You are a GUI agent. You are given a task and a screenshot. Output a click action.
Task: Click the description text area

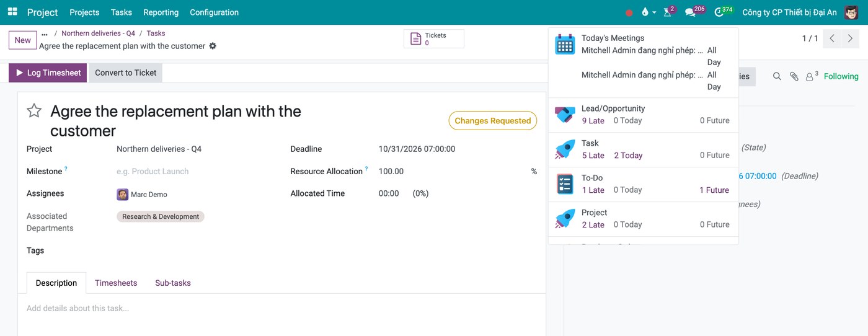click(x=281, y=309)
